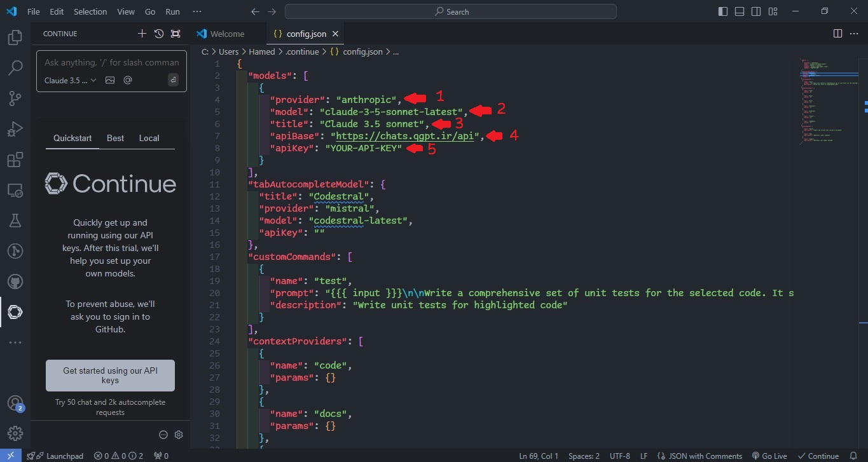This screenshot has width=868, height=462.
Task: Start a new Continue session with plus icon
Action: click(142, 34)
